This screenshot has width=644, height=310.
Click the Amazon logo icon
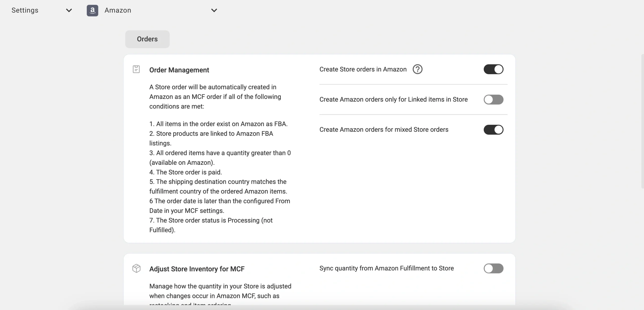(x=92, y=10)
